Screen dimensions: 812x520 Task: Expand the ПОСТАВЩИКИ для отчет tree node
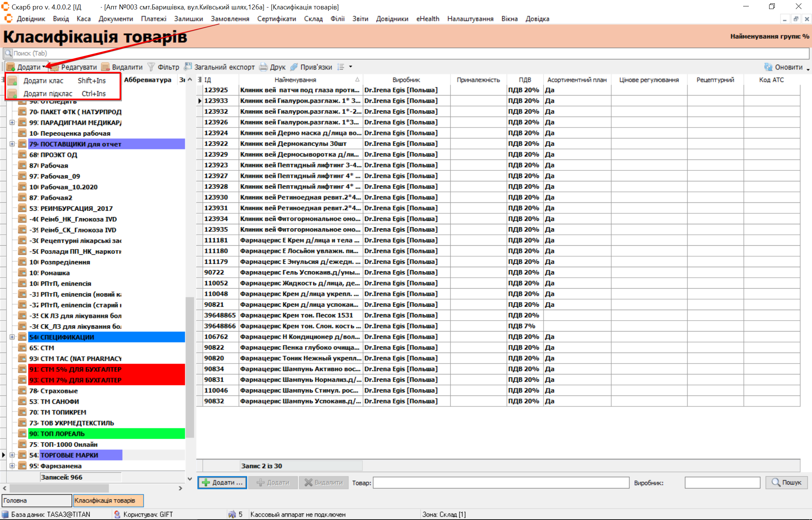(x=12, y=144)
